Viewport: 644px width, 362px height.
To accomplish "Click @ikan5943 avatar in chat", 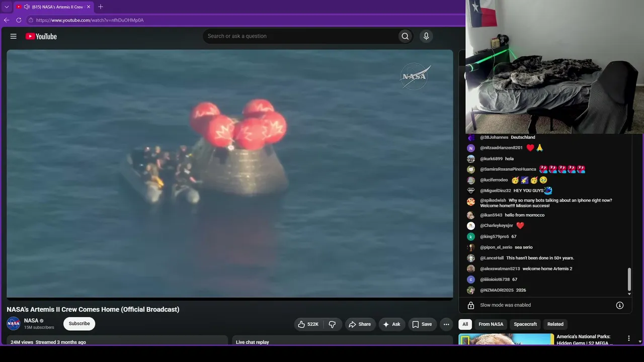I will coord(471,215).
